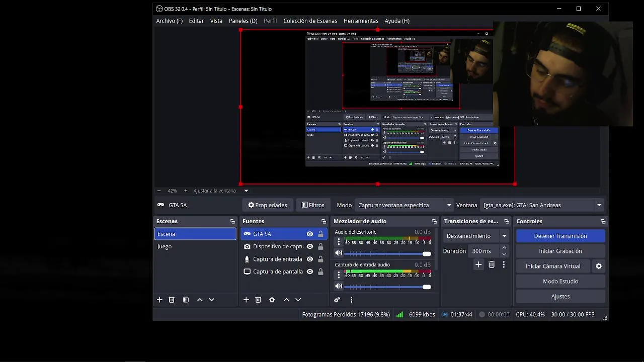
Task: Open Paneles menu
Action: [243, 21]
